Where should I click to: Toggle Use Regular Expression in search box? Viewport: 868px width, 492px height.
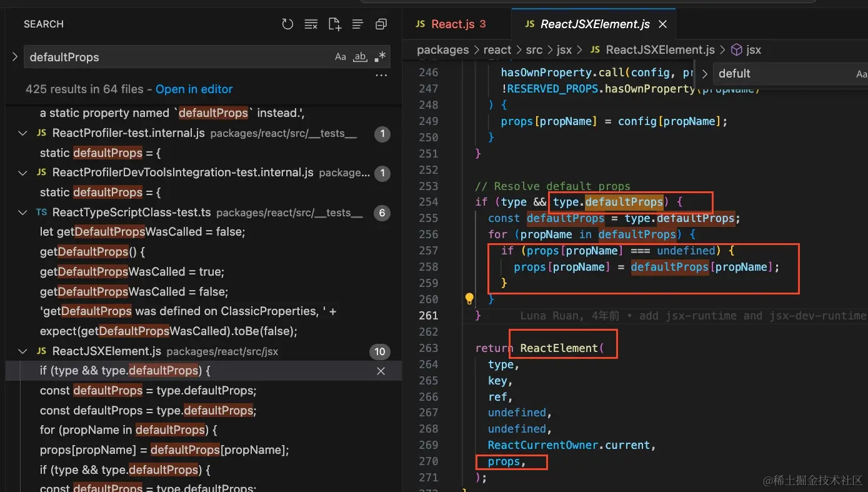pyautogui.click(x=380, y=57)
